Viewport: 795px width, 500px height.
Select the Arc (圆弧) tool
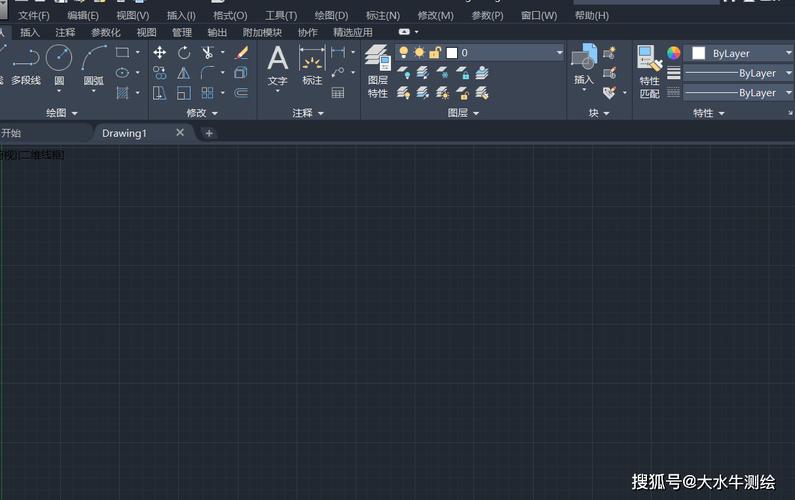click(93, 62)
